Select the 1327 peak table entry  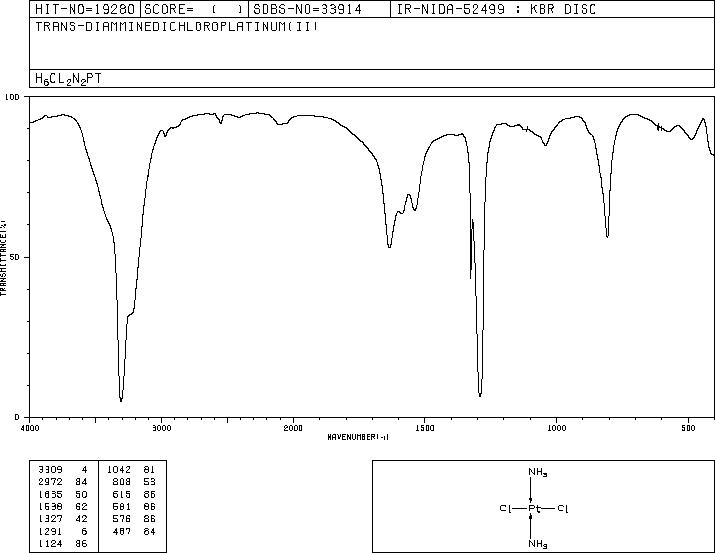tap(62, 519)
